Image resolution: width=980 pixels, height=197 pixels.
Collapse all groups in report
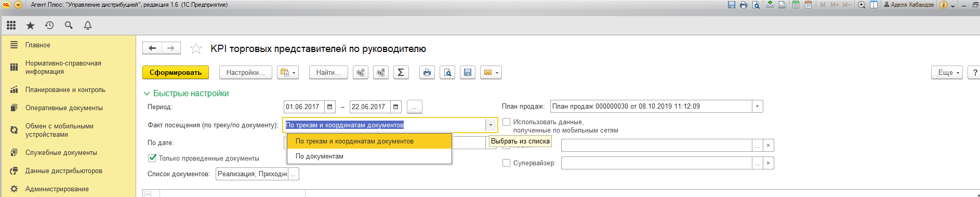[361, 72]
